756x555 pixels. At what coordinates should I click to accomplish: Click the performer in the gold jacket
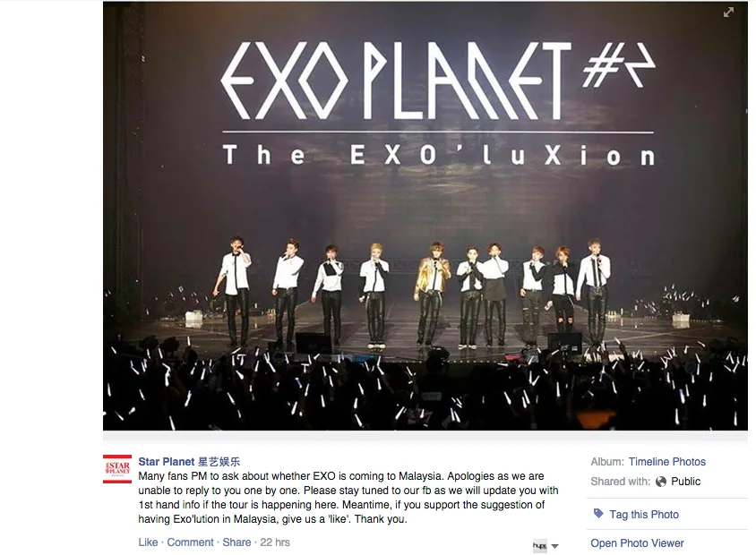[432, 294]
